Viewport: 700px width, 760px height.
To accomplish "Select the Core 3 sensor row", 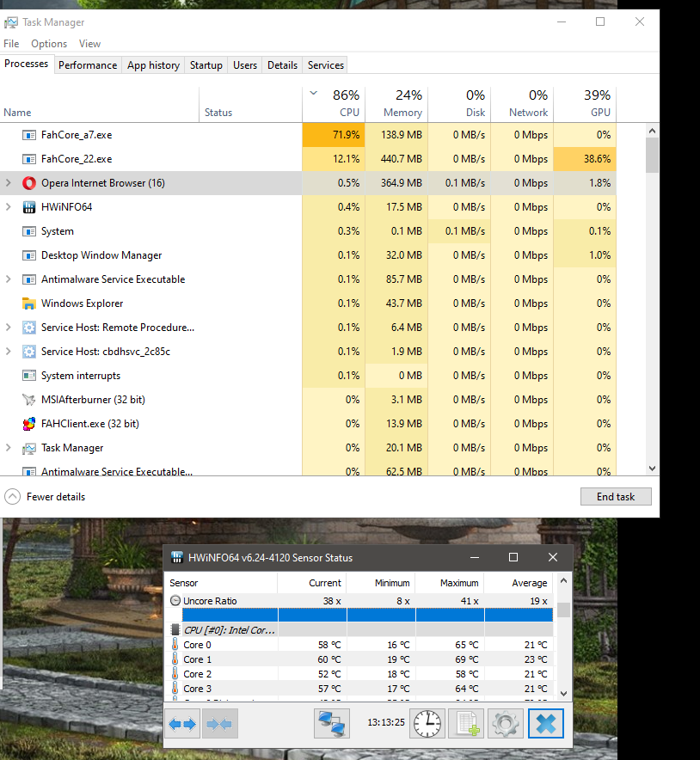I will 360,689.
